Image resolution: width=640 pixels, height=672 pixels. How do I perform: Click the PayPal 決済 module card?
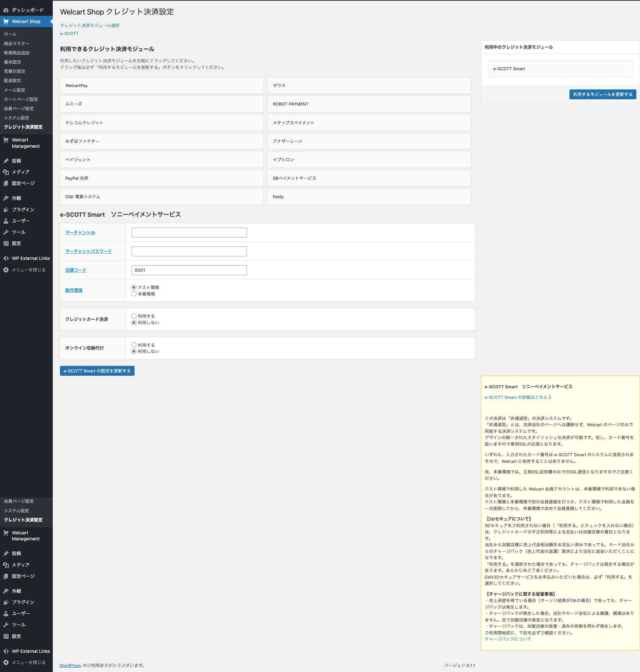tap(162, 178)
